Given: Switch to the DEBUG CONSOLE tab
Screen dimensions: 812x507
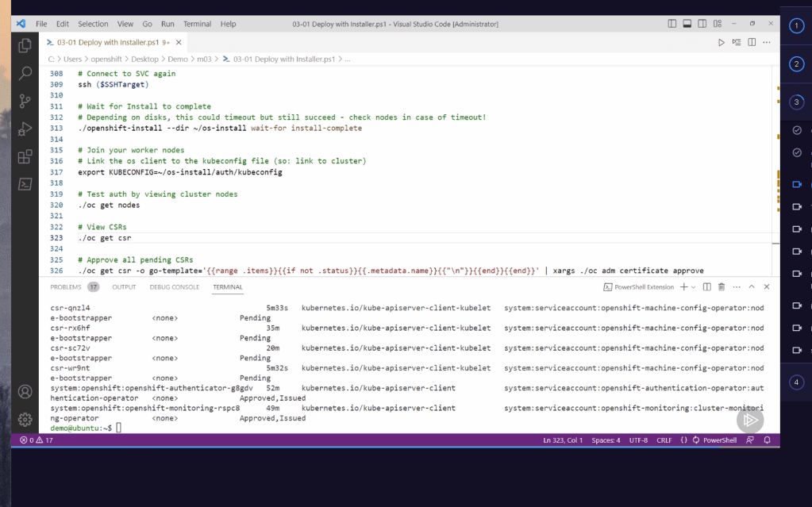Looking at the screenshot, I should pos(175,287).
